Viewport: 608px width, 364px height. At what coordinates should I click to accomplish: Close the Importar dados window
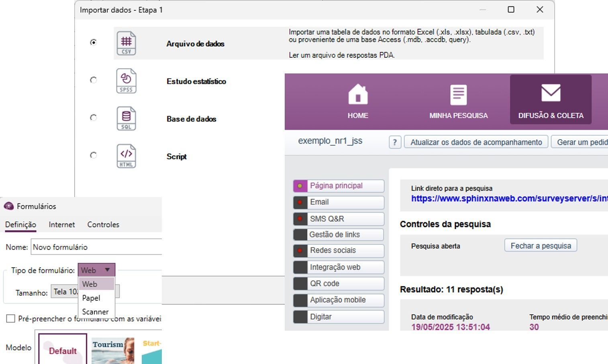(540, 10)
